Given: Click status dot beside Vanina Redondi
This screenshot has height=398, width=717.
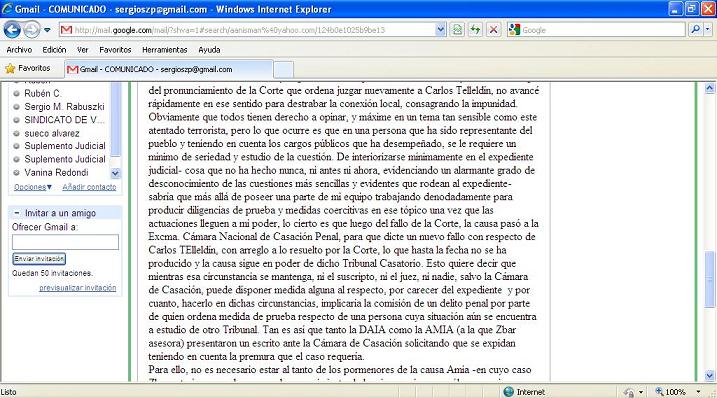Looking at the screenshot, I should 16,173.
